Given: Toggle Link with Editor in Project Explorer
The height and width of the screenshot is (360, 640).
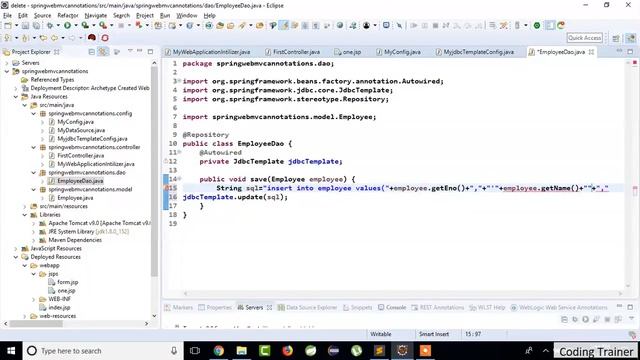Looking at the screenshot, I should (x=102, y=52).
